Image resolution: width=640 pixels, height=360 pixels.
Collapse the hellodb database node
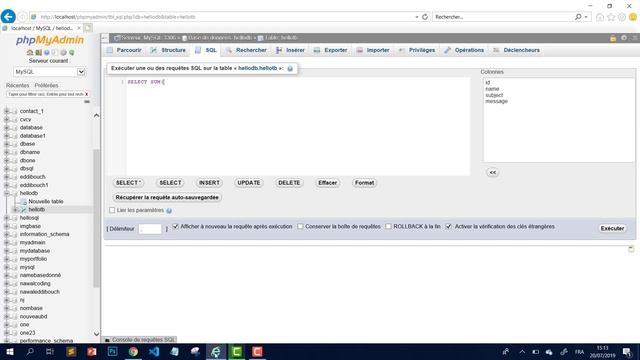[6, 193]
